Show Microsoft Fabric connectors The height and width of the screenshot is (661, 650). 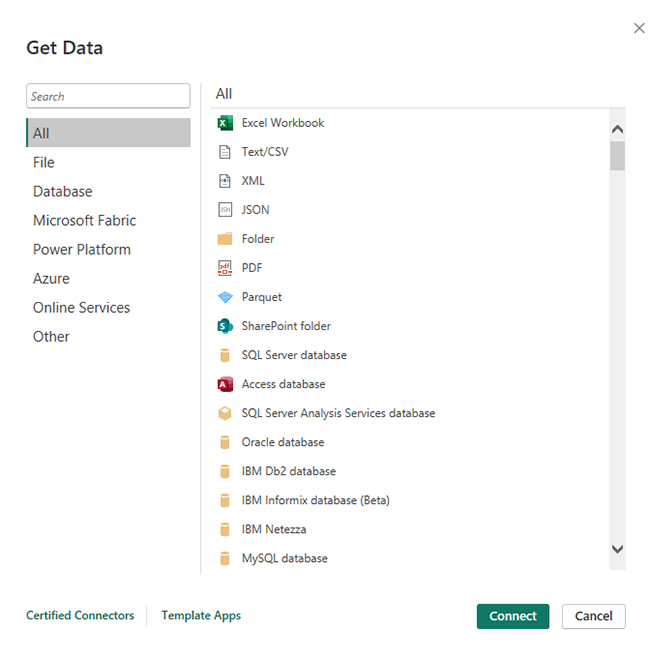point(108,220)
